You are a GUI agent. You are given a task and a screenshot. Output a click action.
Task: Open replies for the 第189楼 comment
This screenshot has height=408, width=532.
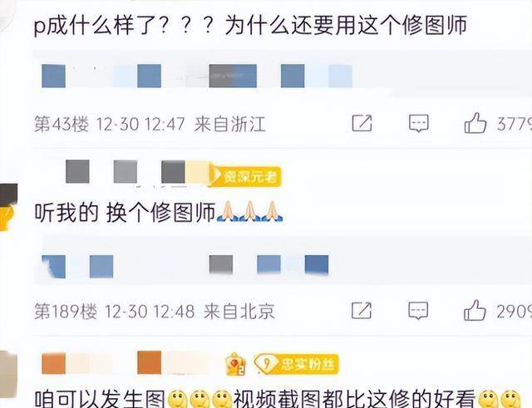coord(418,310)
